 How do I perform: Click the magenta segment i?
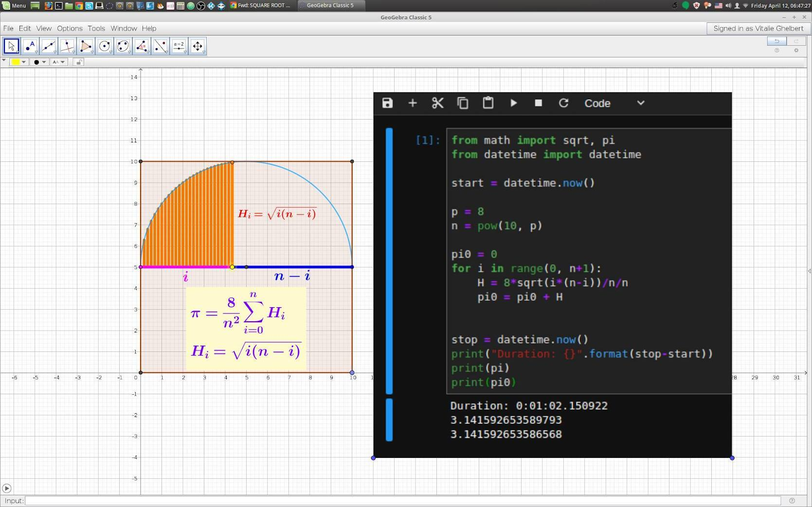point(186,267)
